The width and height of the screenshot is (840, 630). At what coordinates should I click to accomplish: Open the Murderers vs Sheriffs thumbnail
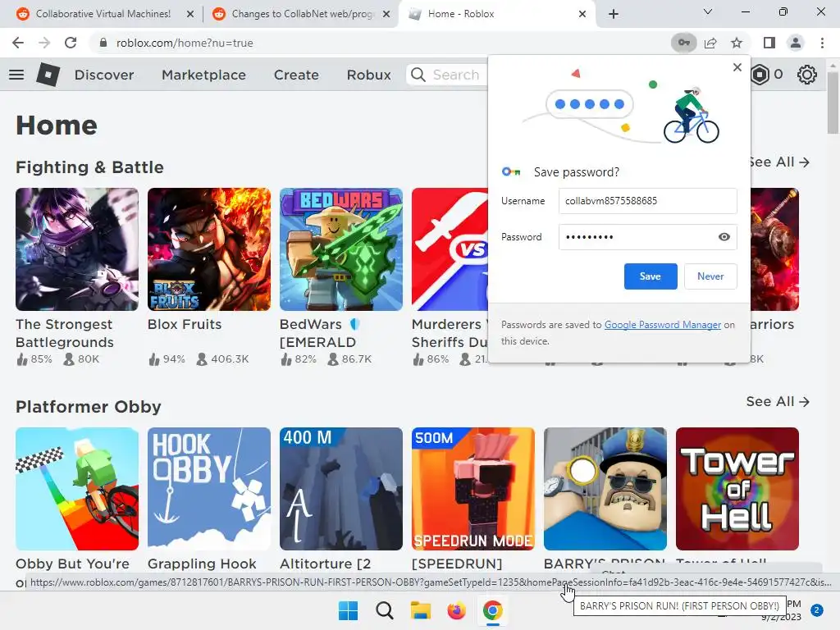click(x=450, y=249)
